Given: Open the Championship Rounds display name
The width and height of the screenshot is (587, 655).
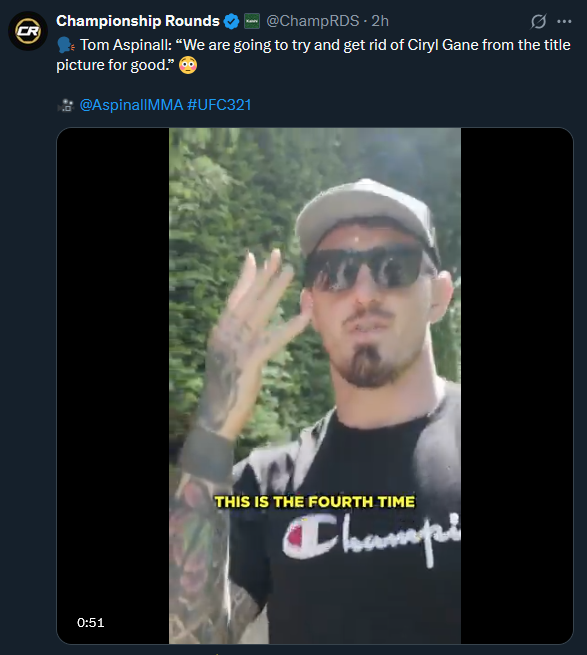Looking at the screenshot, I should (138, 21).
